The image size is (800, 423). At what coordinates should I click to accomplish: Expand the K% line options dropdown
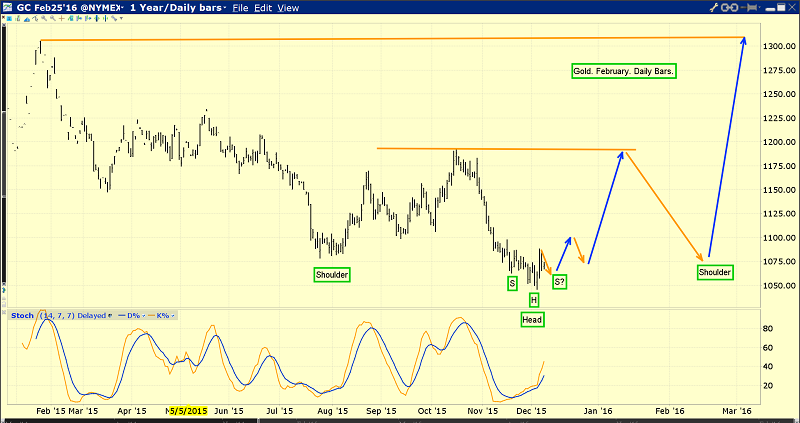[x=171, y=316]
